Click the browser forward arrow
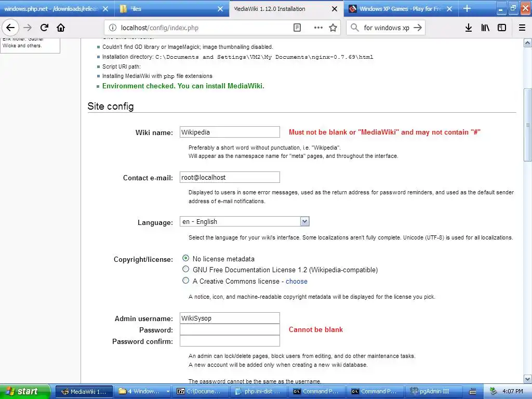 coord(28,28)
